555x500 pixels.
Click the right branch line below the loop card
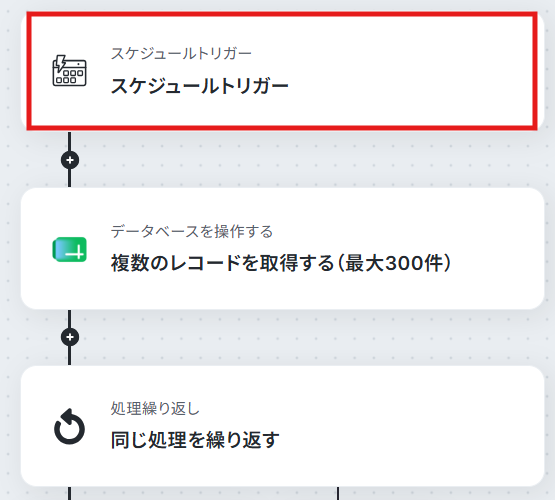point(338,493)
